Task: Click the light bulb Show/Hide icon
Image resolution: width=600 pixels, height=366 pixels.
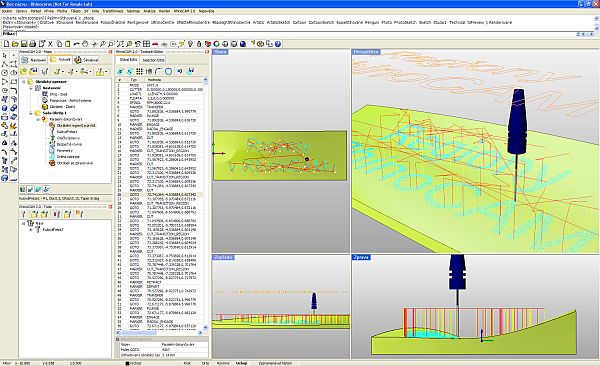Action: (x=190, y=44)
